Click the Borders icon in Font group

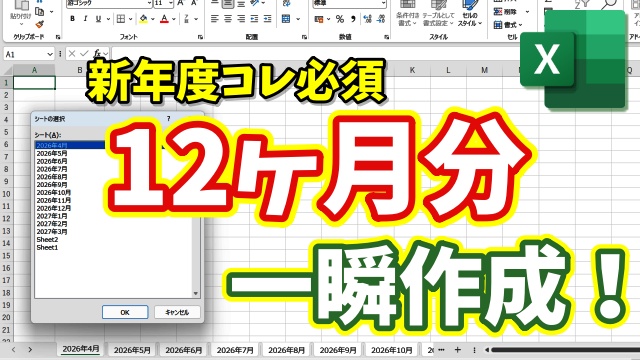tap(121, 19)
